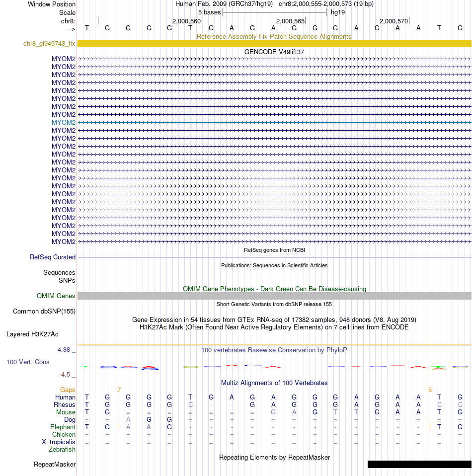472x476 pixels.
Task: Click Multiz Alignments of 100 Vertebrates title
Action: click(x=274, y=383)
